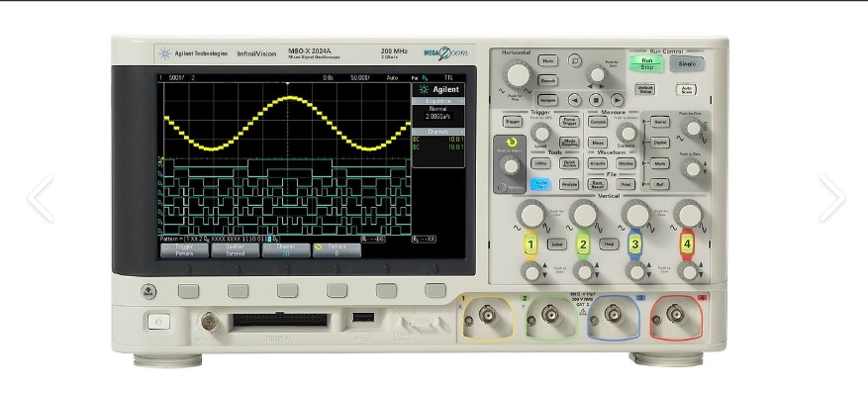
Task: Click the red channel 4 BNC connector
Action: tap(675, 315)
